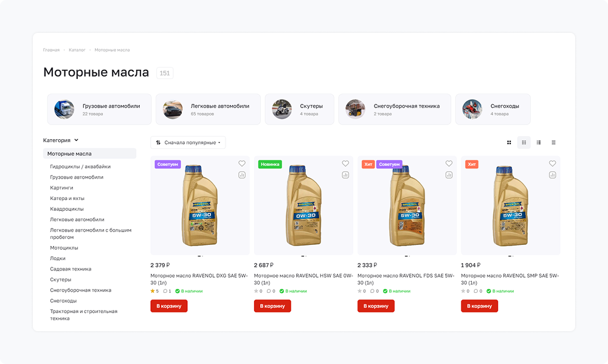Add RAVENOL DXG oil to favorites (heart)
608x364 pixels.
click(x=242, y=163)
